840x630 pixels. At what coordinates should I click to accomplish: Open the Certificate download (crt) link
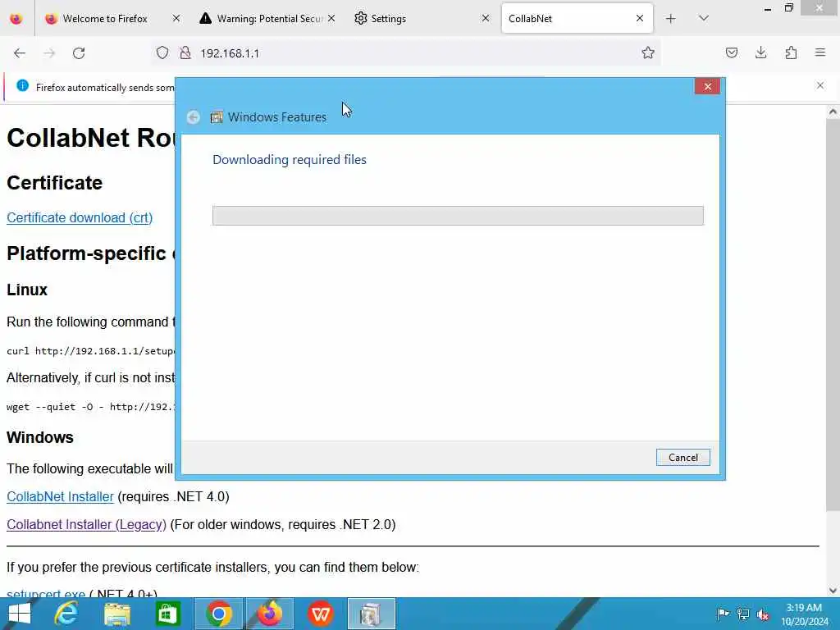80,218
